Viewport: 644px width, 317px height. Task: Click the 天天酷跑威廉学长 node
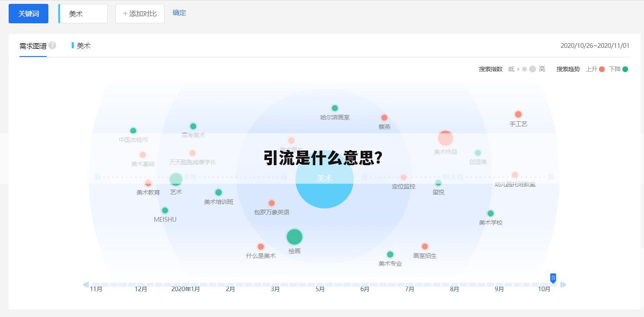pyautogui.click(x=192, y=153)
